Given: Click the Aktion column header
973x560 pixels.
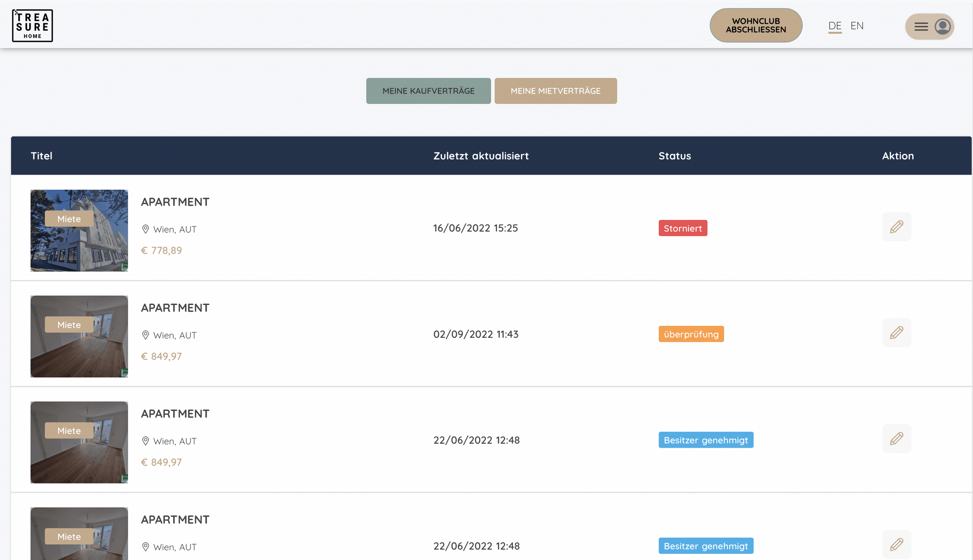Looking at the screenshot, I should [x=897, y=156].
